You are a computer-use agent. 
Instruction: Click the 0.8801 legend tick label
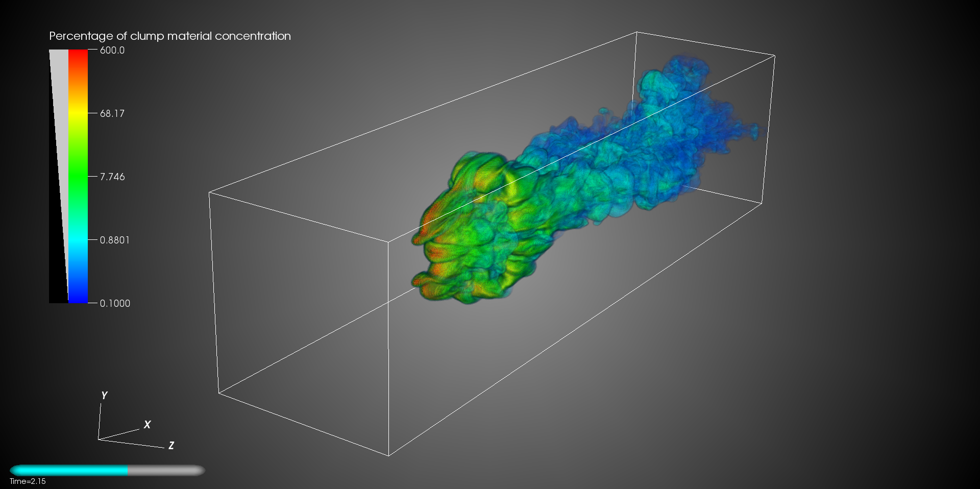115,240
